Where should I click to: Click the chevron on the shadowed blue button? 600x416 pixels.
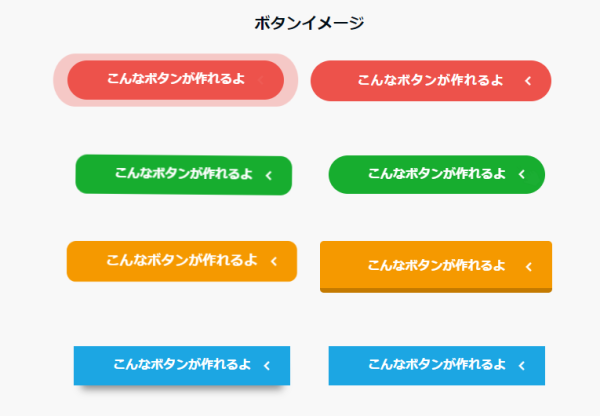267,366
